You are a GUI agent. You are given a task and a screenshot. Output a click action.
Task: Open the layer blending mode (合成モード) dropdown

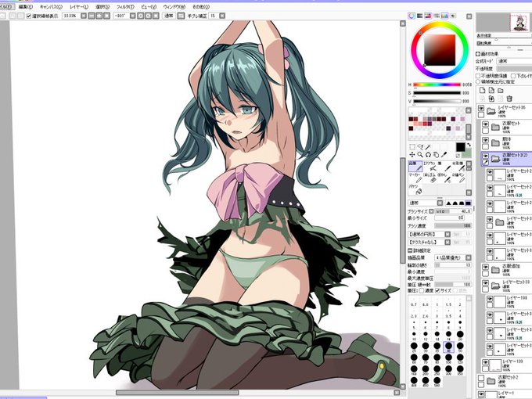514,61
